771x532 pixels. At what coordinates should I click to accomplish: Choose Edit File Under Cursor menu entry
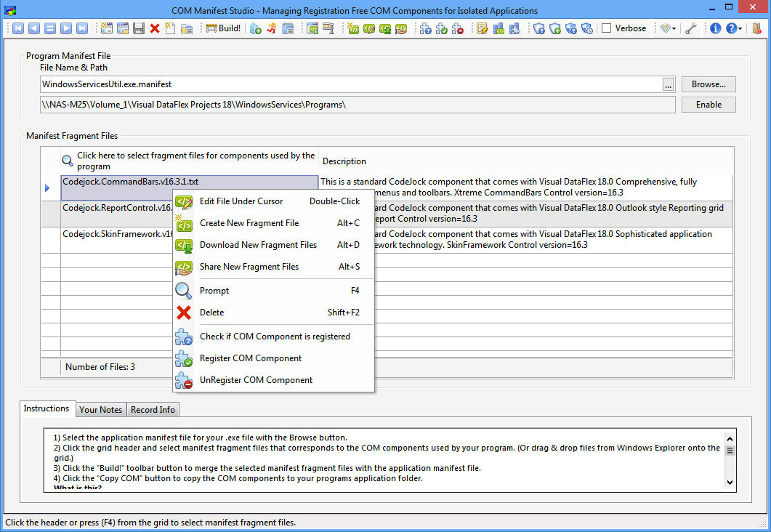(x=273, y=201)
